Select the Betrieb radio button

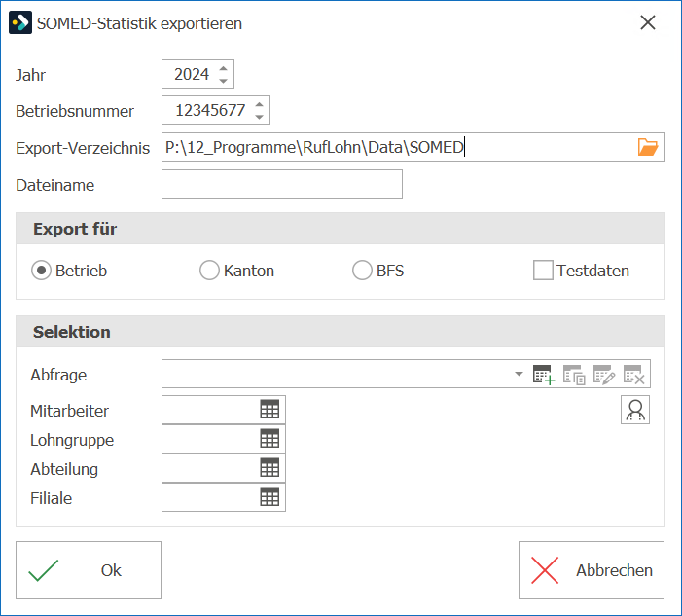(41, 271)
